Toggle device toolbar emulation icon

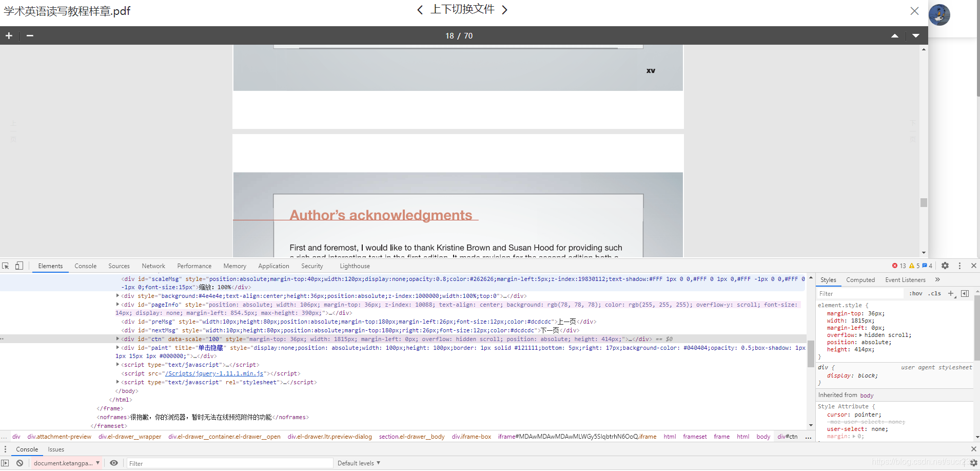pyautogui.click(x=19, y=266)
